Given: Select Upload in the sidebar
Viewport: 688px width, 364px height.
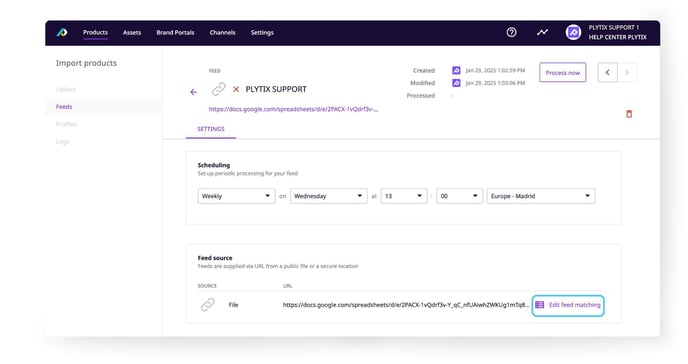Looking at the screenshot, I should [x=66, y=89].
